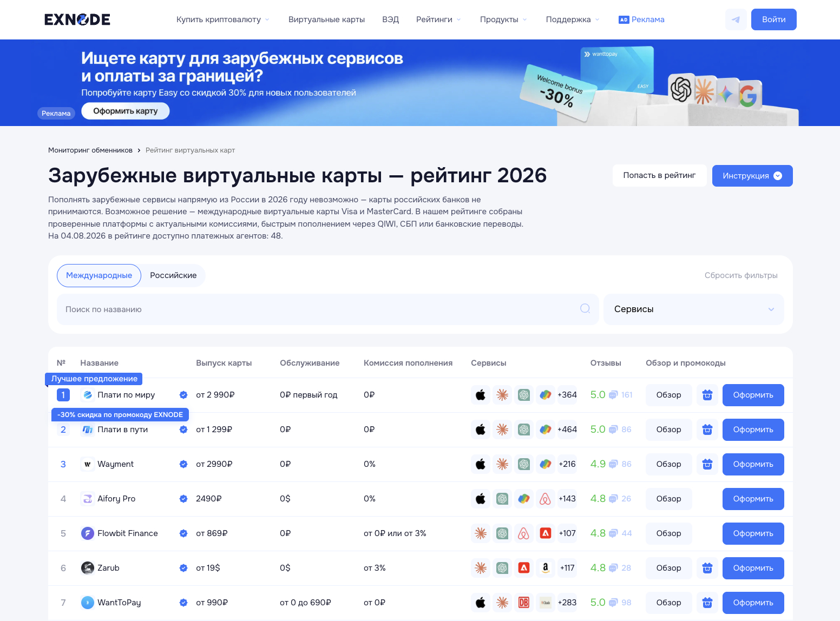Expand the Инструкция dropdown button

pos(752,176)
